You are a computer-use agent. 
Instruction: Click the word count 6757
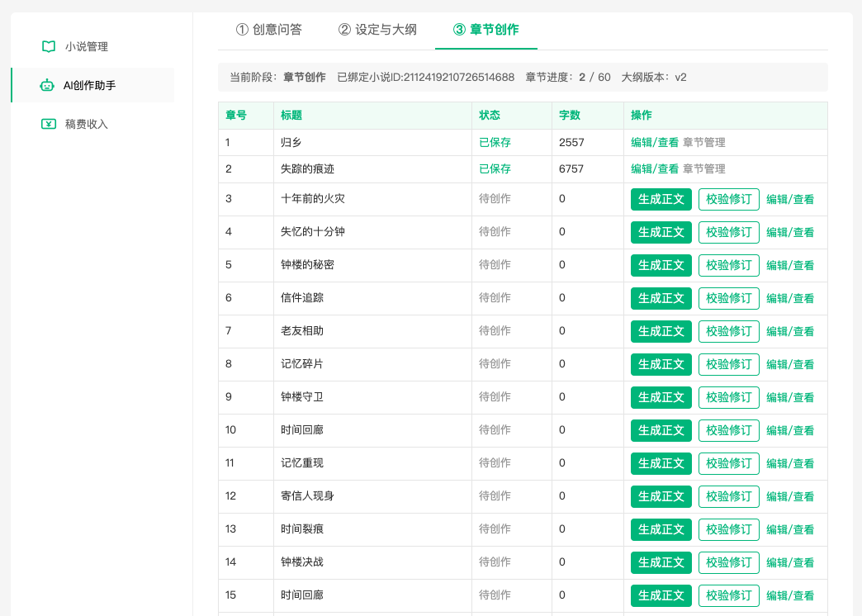(x=571, y=168)
